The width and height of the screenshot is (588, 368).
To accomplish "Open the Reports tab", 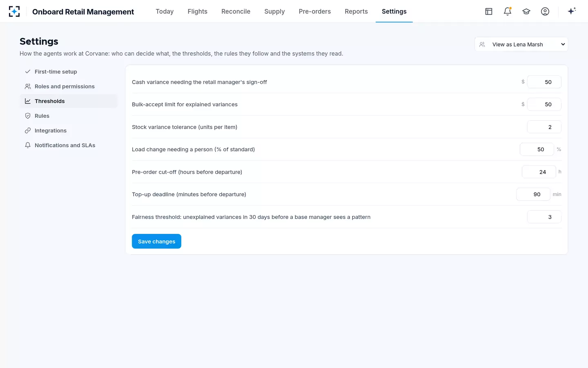I will [x=356, y=11].
